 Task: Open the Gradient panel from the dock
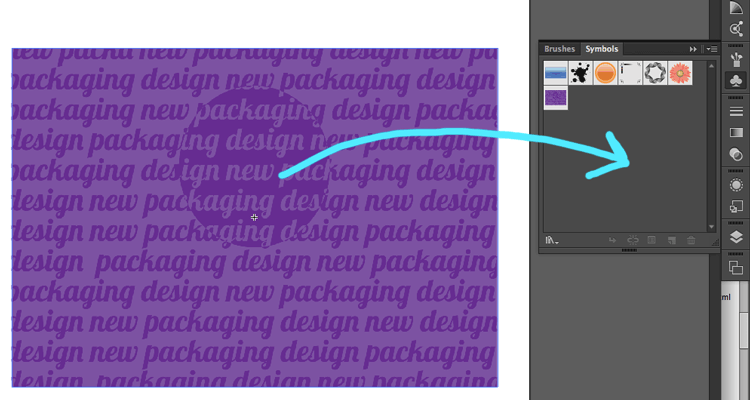[x=736, y=132]
